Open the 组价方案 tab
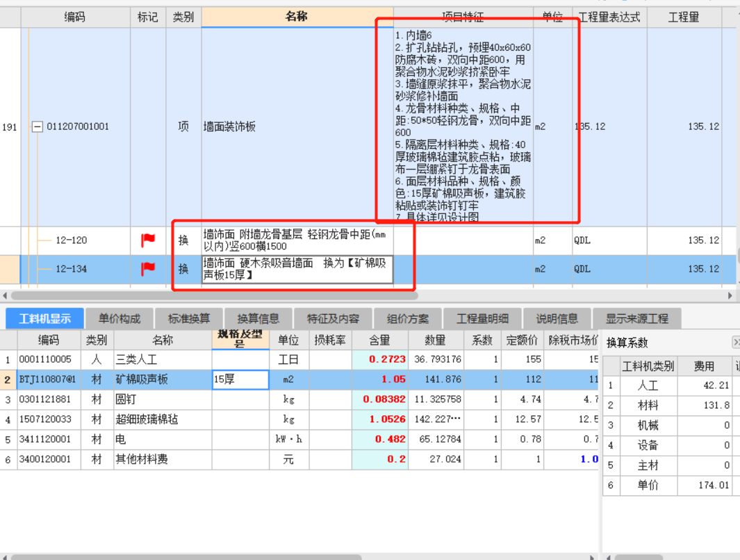This screenshot has height=560, width=740. pyautogui.click(x=408, y=319)
